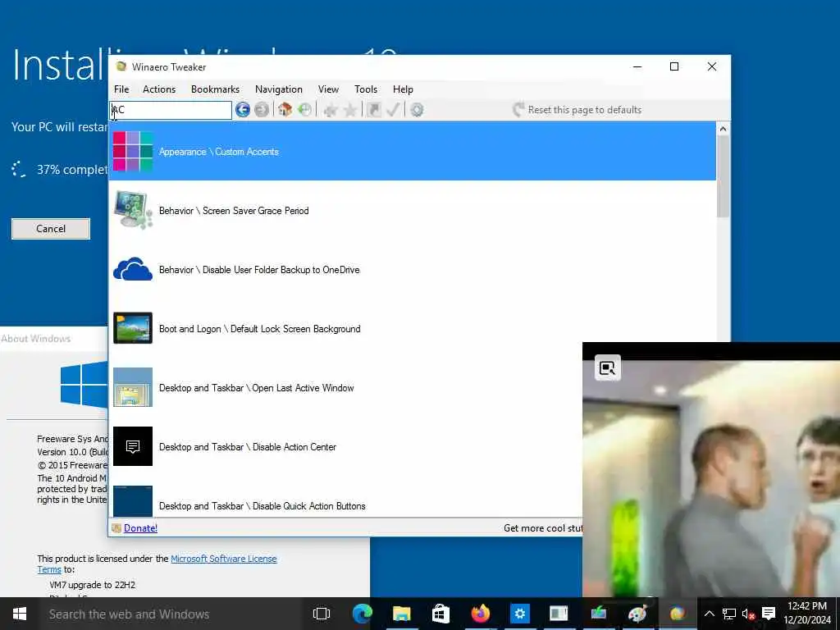The height and width of the screenshot is (630, 840).
Task: Click the Open Last Active Window icon
Action: click(133, 387)
